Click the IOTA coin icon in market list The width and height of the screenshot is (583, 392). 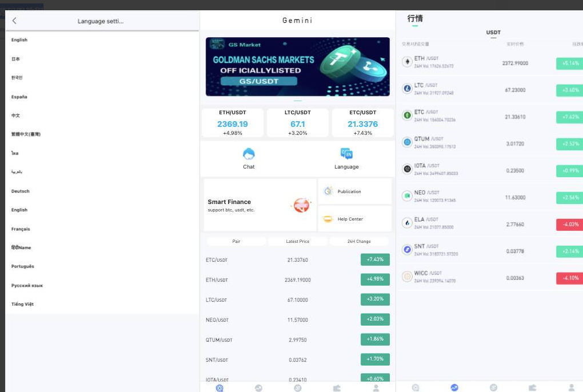407,169
